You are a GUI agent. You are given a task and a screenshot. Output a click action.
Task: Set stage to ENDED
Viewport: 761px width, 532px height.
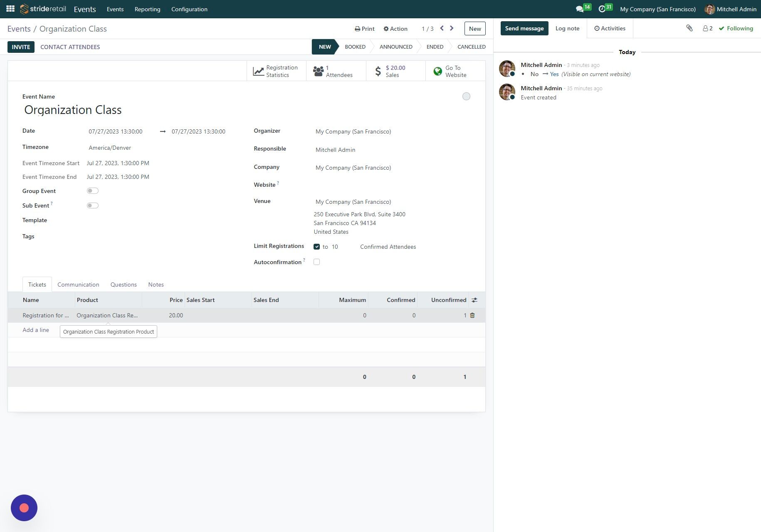point(435,47)
